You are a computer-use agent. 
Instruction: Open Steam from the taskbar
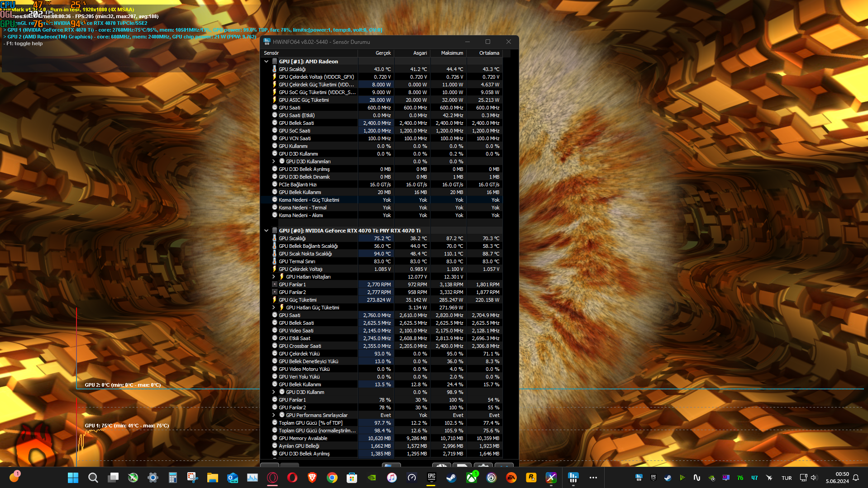pos(451,478)
